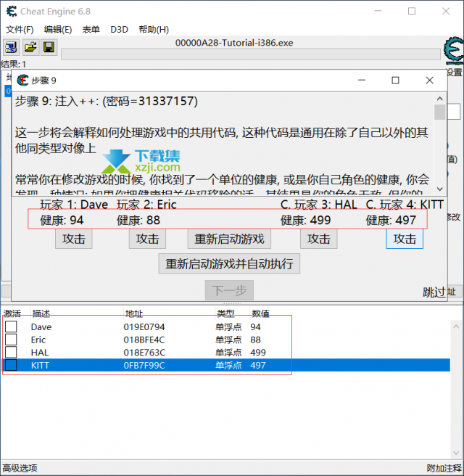Select the Dave description cell

point(41,327)
